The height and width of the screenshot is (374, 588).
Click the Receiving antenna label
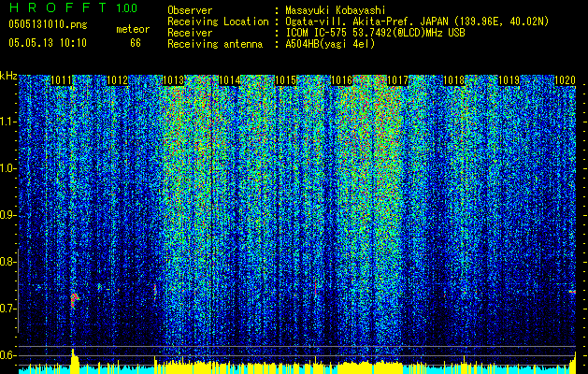(215, 44)
